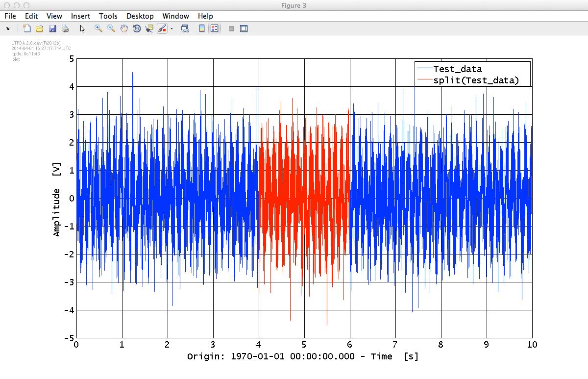Select the Pan hand tool
This screenshot has height=379, width=588.
pos(124,28)
